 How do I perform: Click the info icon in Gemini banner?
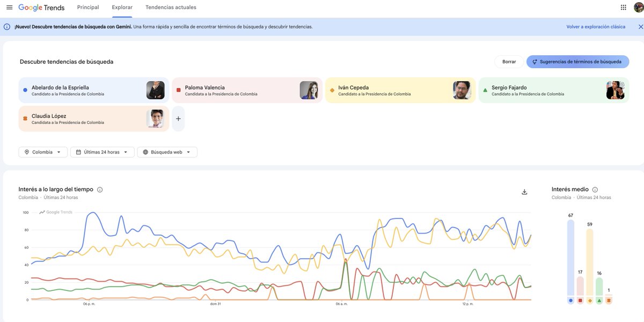(x=7, y=27)
